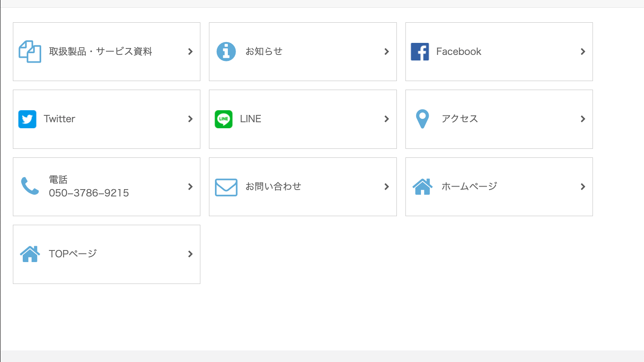This screenshot has height=362, width=644.
Task: Open the 取扱製品・サービス資料 link
Action: [106, 51]
